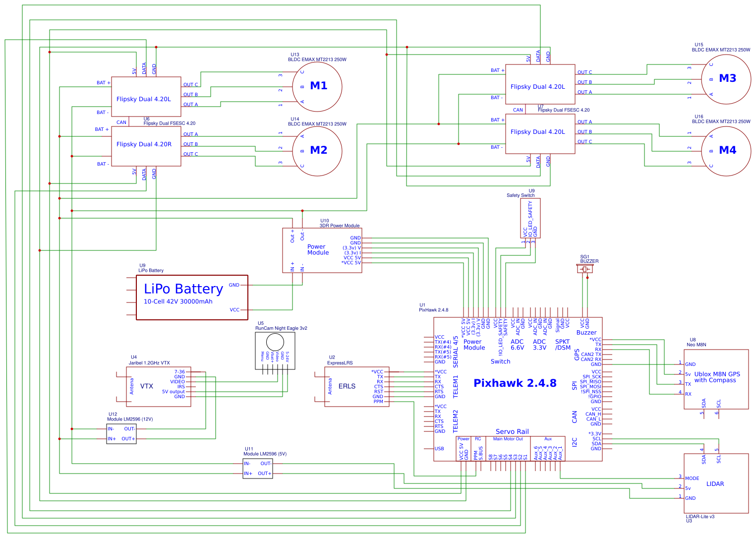756x538 pixels.
Task: Click the M3 motor symbol
Action: pyautogui.click(x=726, y=79)
